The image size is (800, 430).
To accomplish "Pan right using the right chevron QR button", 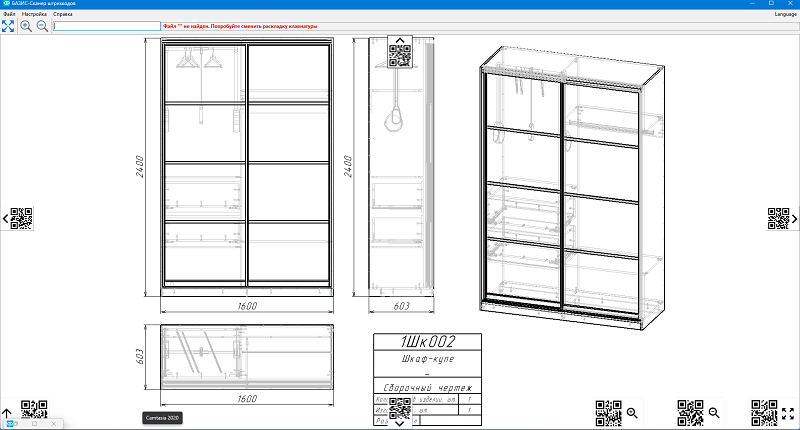I will click(783, 219).
